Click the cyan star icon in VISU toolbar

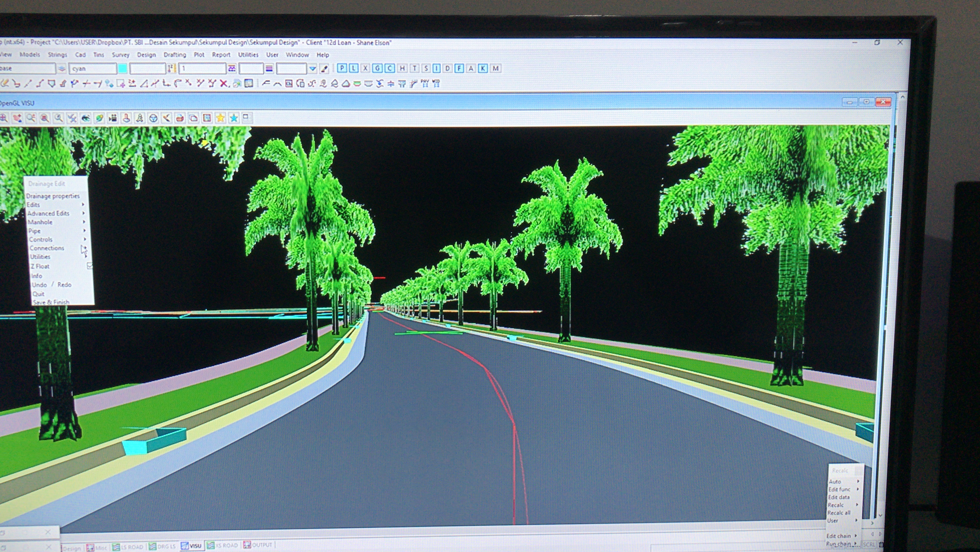[x=234, y=118]
